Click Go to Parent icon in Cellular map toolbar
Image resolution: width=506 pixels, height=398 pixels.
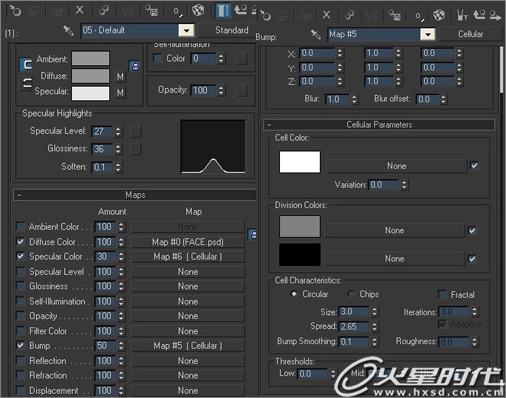click(x=479, y=15)
